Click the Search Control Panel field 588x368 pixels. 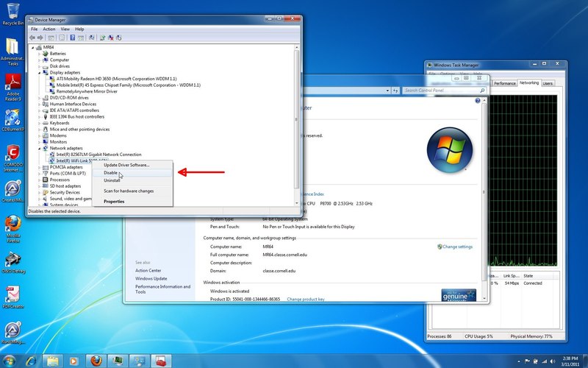445,91
